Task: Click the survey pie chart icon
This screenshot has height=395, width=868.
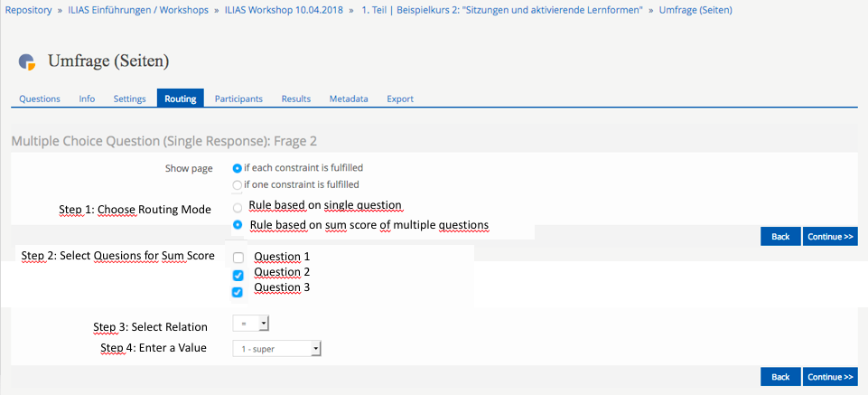Action: pos(28,61)
